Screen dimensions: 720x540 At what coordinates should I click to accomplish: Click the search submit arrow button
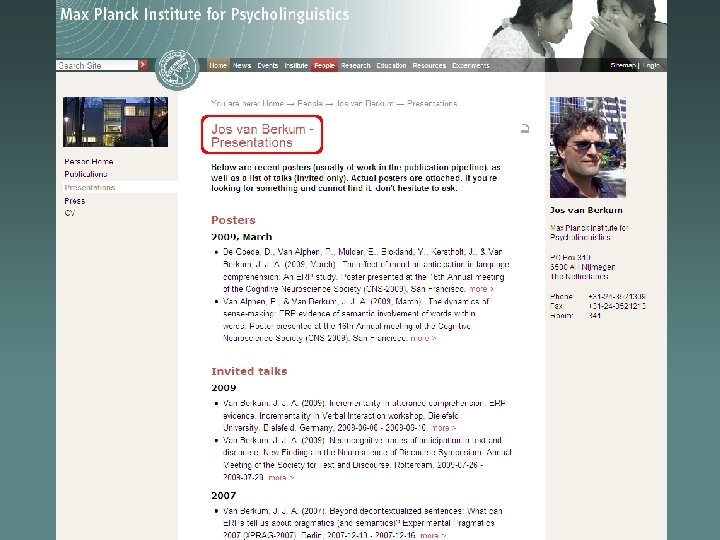(x=143, y=65)
